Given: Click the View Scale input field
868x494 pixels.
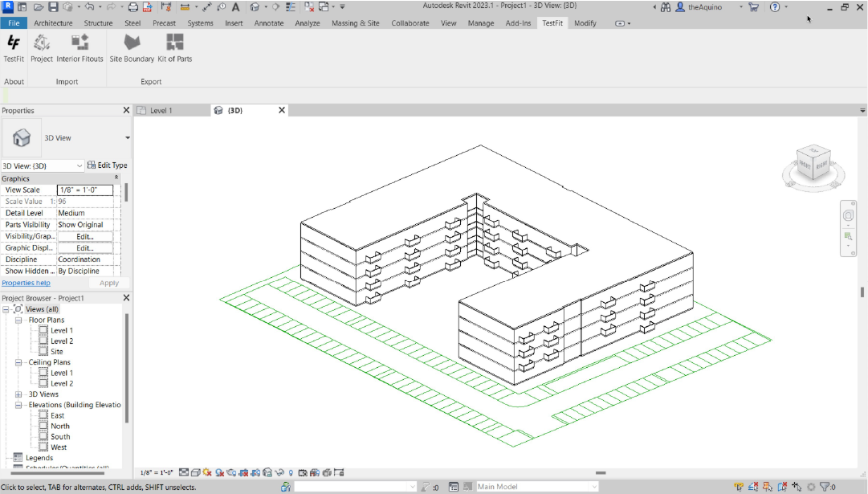Looking at the screenshot, I should 85,190.
